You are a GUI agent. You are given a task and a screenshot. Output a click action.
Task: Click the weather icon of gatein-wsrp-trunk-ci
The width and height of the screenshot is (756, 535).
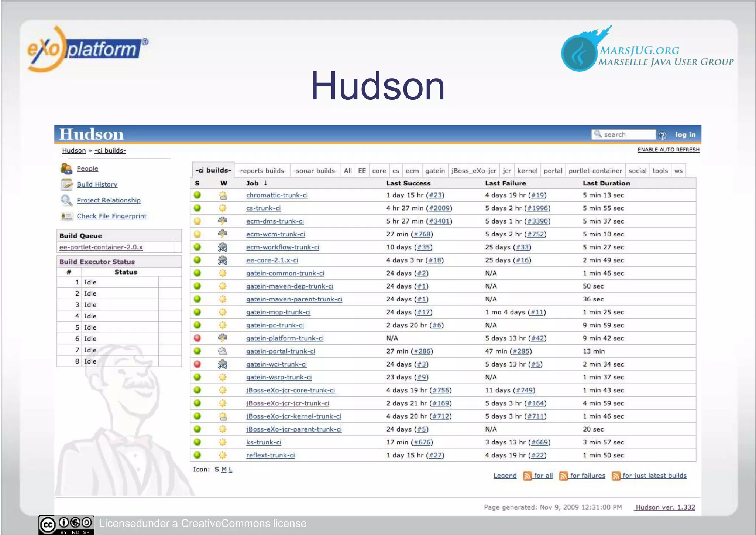[223, 377]
